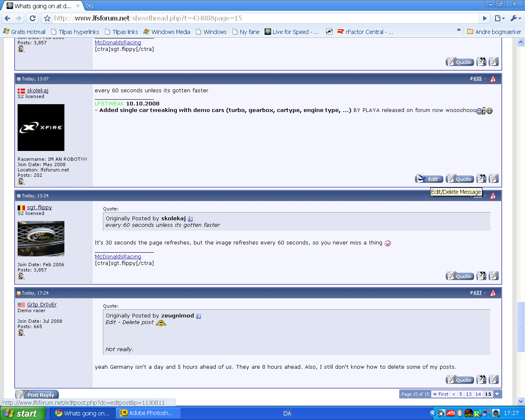
Task: Click skolekaj's XFire avatar image
Action: coord(41,128)
